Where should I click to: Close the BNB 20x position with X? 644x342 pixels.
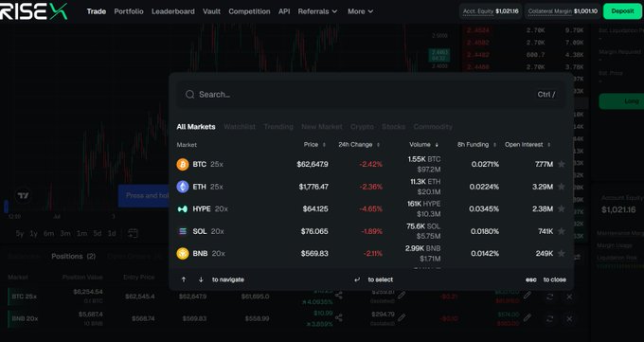tap(569, 318)
